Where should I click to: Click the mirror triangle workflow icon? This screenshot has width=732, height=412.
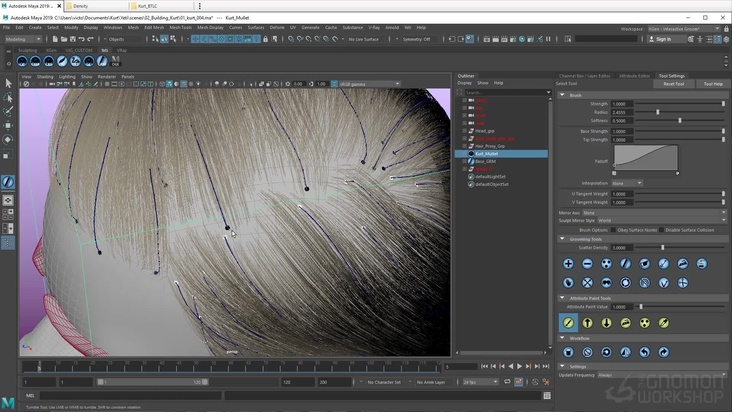tap(625, 352)
